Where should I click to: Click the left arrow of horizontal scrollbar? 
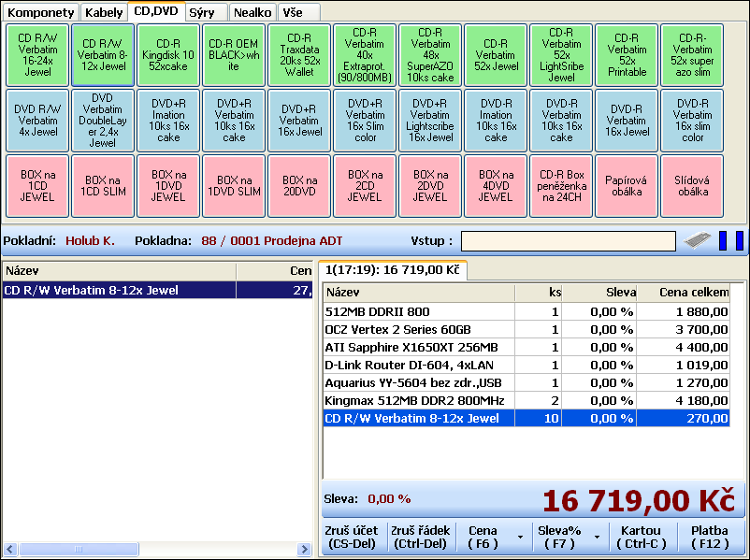click(x=10, y=549)
